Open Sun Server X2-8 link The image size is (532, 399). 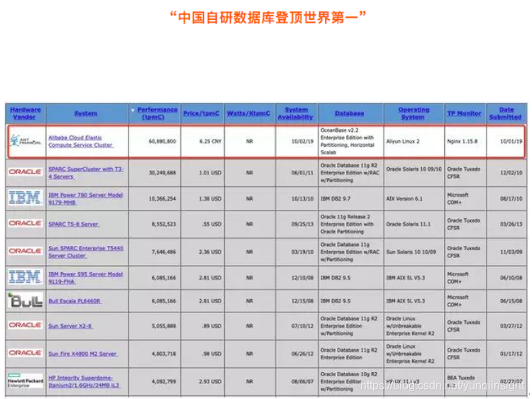[70, 326]
